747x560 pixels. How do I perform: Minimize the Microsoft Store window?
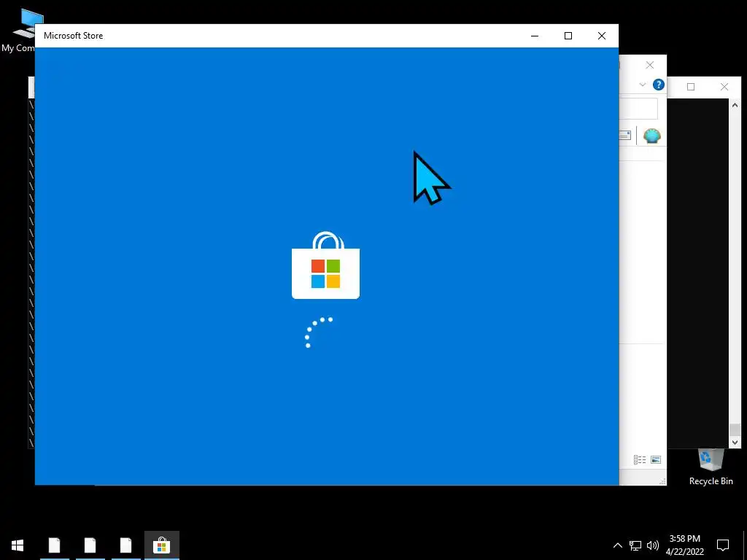[x=535, y=36]
